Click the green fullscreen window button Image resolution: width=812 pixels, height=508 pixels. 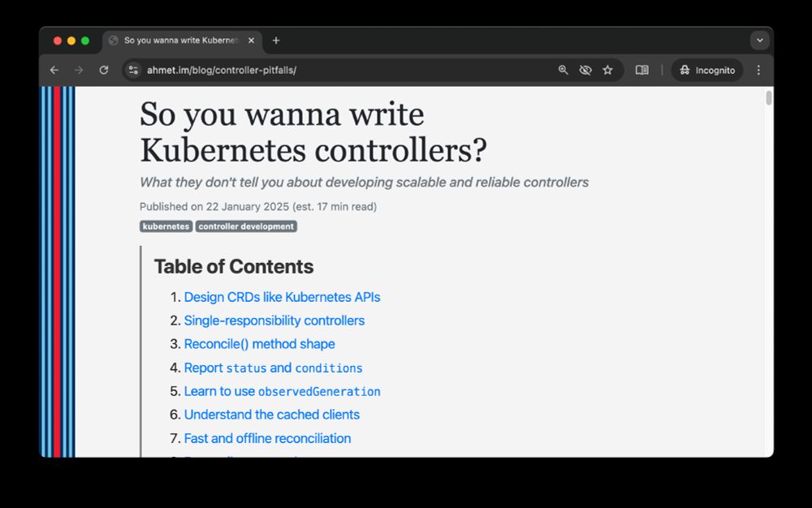85,41
